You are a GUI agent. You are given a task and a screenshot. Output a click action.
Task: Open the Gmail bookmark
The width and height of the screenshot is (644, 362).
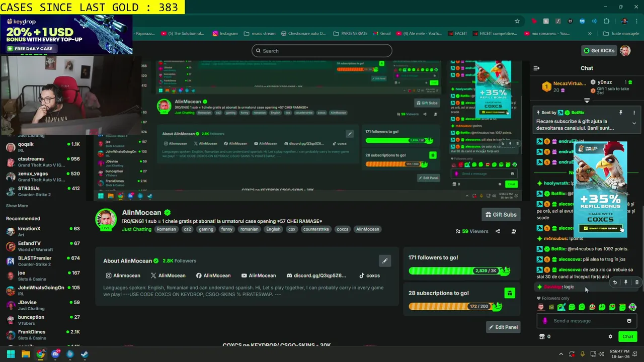tap(381, 34)
